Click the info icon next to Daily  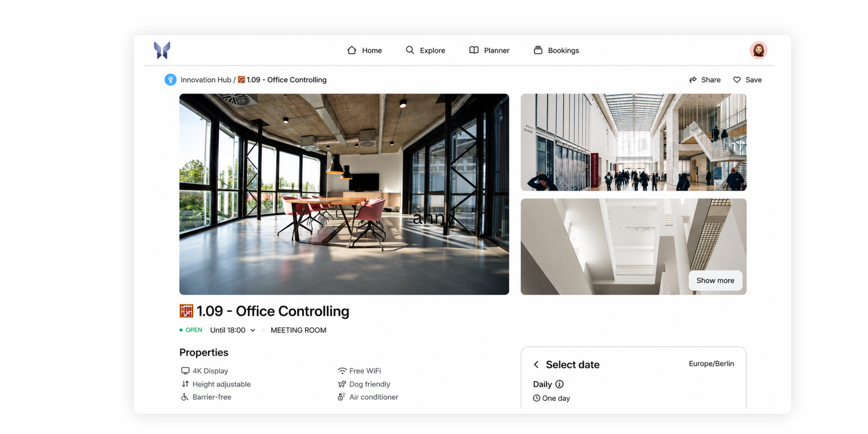559,384
